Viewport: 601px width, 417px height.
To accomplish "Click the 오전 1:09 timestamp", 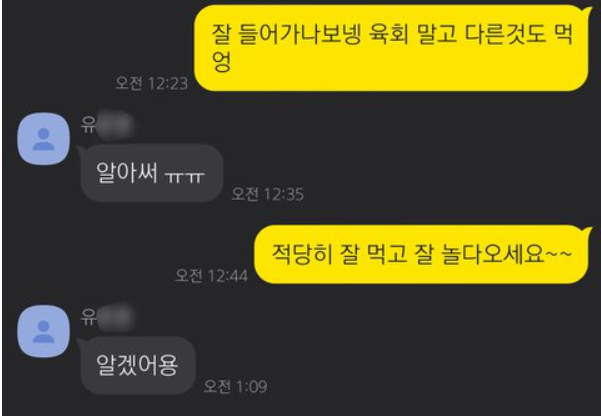I will click(x=235, y=386).
